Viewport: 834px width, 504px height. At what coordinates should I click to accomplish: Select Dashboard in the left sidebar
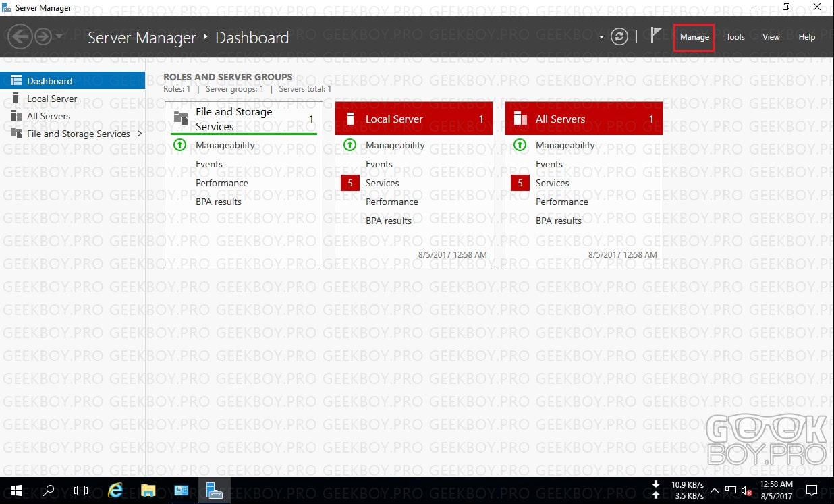coord(72,81)
